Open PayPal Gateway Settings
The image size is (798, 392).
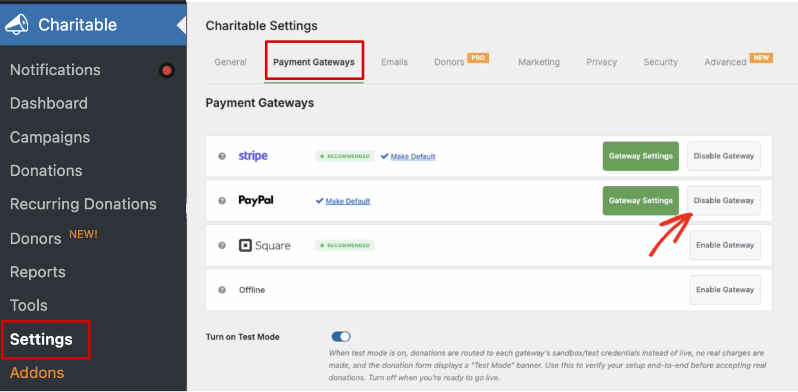tap(641, 201)
